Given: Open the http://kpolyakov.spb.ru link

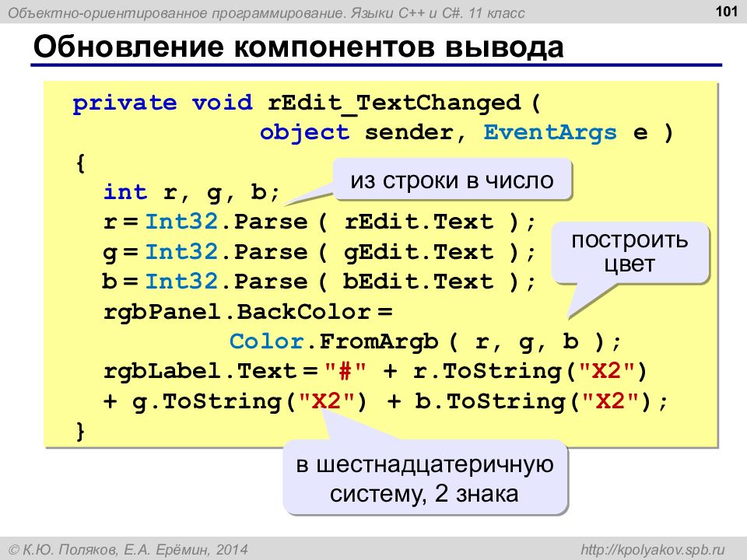Looking at the screenshot, I should click(652, 549).
